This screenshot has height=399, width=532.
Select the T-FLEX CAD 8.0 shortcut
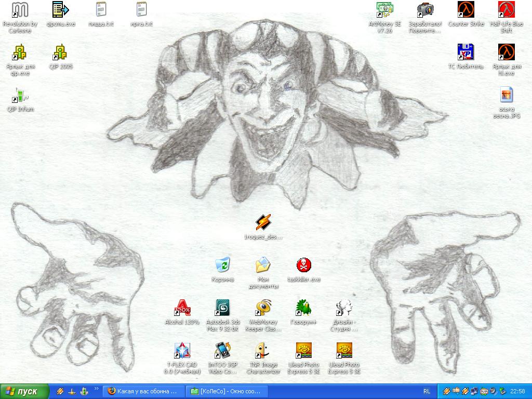pos(182,351)
